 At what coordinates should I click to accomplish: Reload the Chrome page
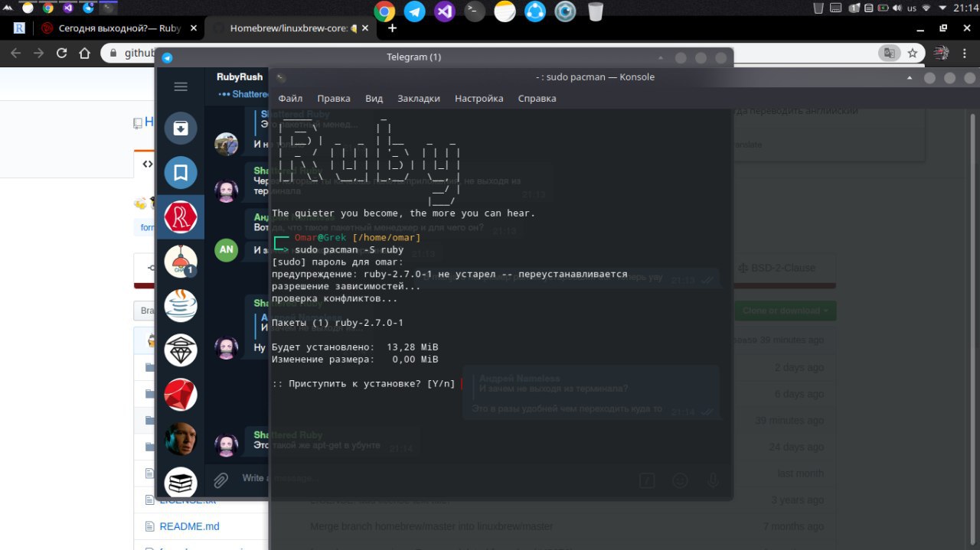(62, 54)
